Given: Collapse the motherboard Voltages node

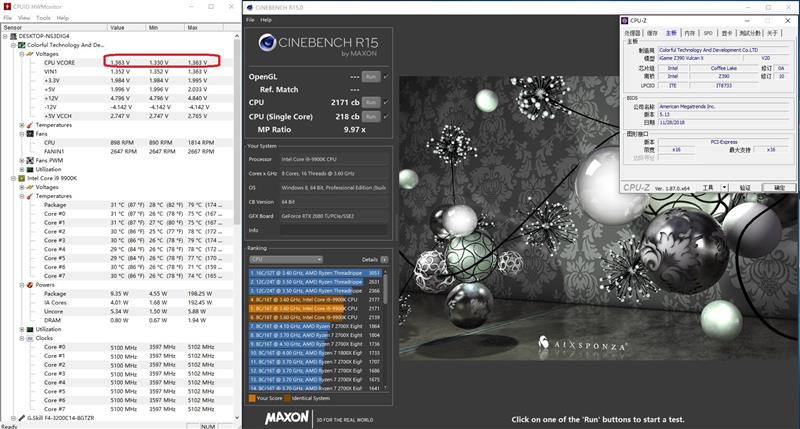Looking at the screenshot, I should click(x=22, y=54).
